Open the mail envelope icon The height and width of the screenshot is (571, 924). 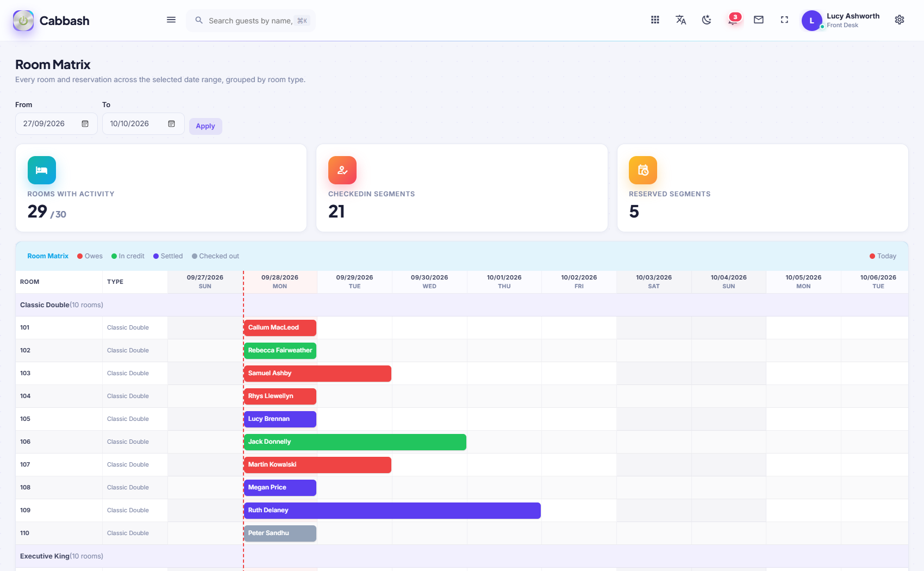tap(759, 20)
